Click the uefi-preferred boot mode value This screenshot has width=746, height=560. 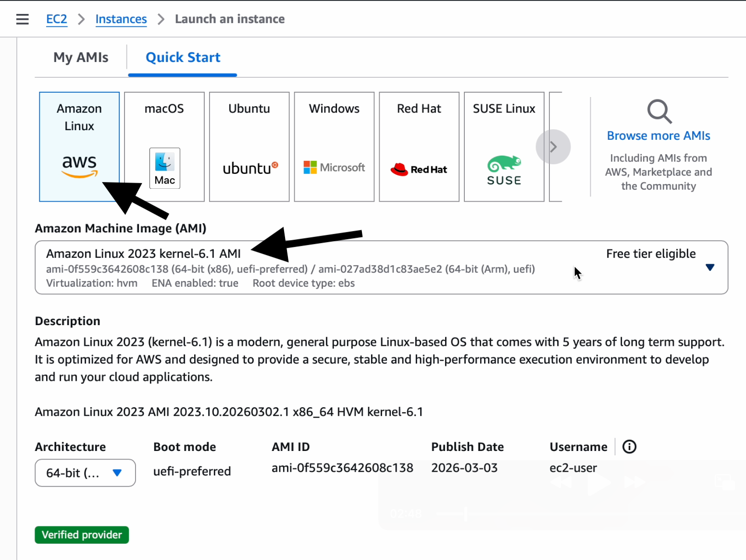[x=192, y=471]
